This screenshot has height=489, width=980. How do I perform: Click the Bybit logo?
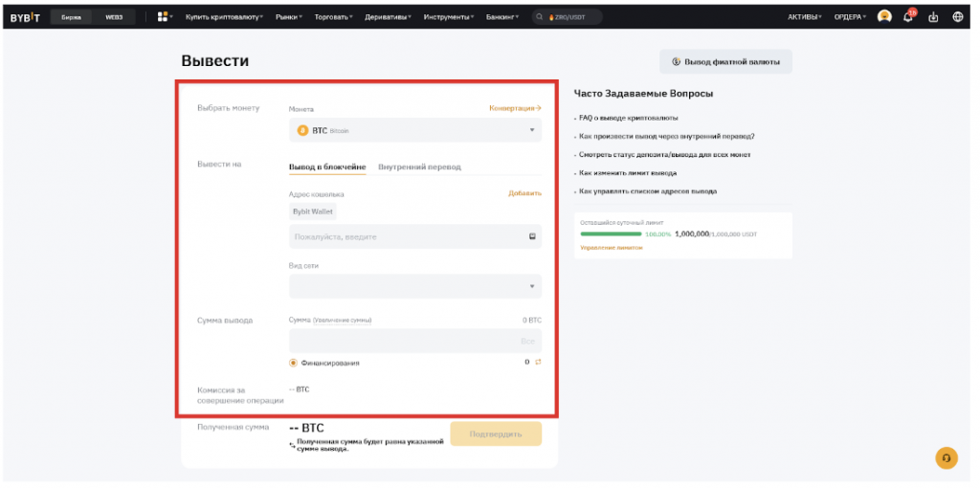tap(24, 16)
